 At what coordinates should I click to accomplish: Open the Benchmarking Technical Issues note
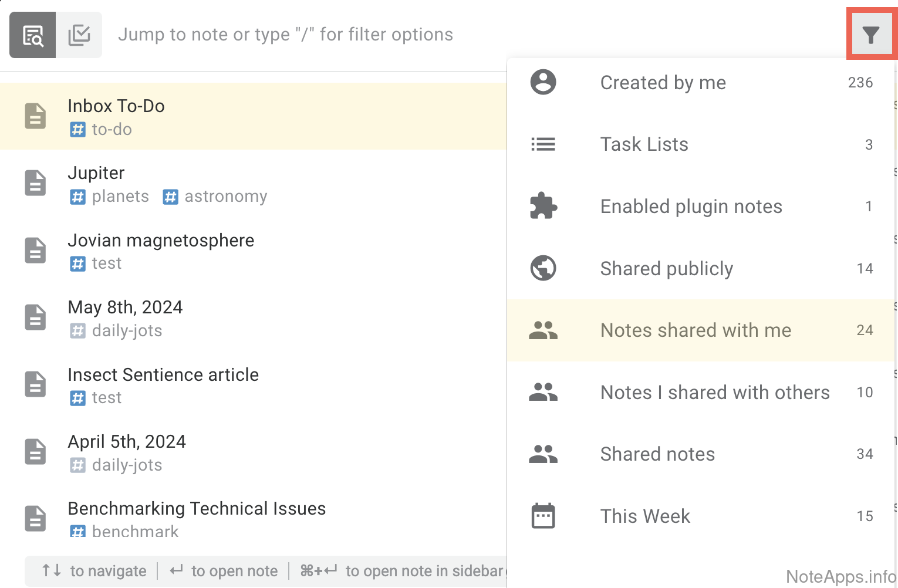197,509
